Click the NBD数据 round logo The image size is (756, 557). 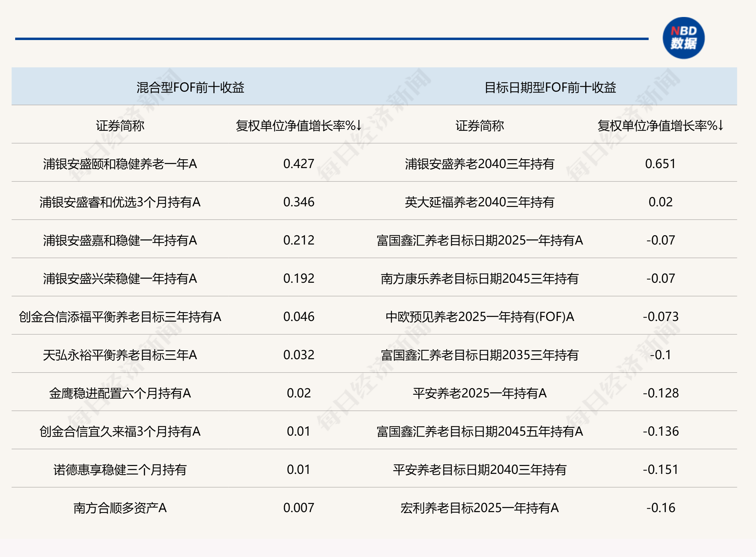[x=683, y=38]
